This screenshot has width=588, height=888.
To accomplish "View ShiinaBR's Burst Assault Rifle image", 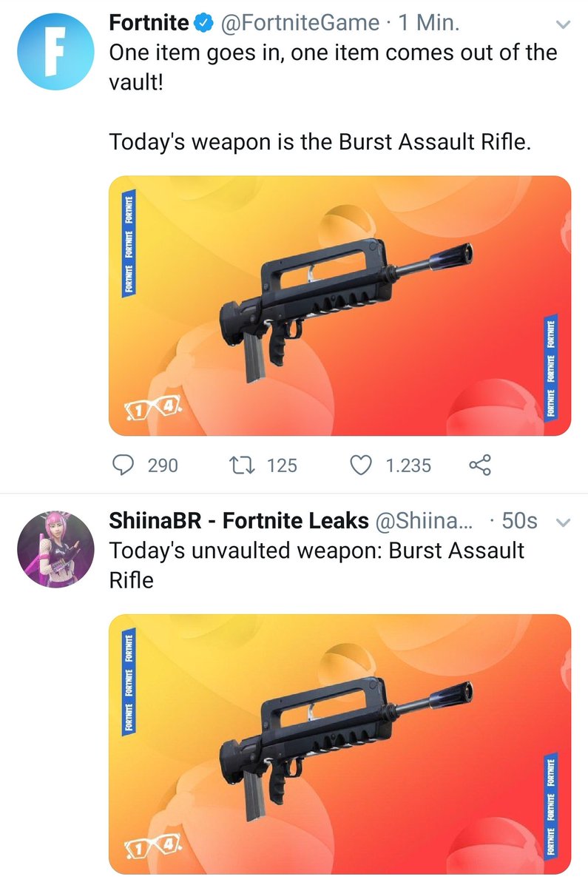I will [340, 744].
